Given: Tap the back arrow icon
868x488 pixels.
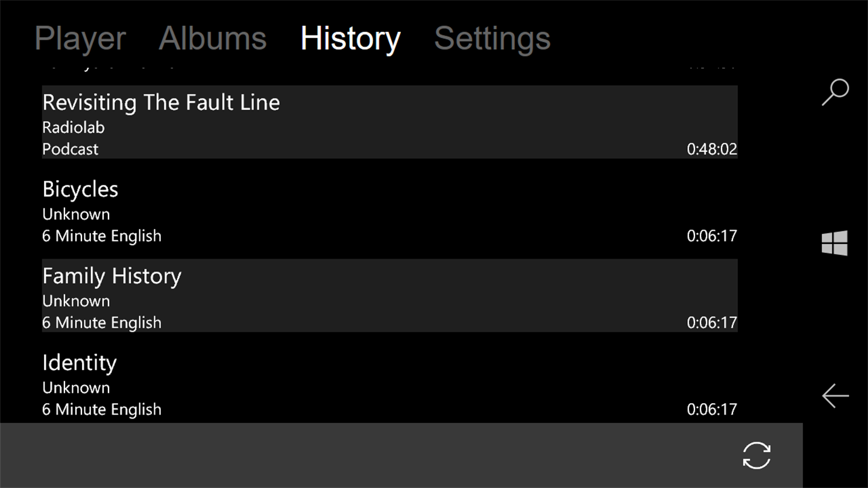Looking at the screenshot, I should coord(835,396).
